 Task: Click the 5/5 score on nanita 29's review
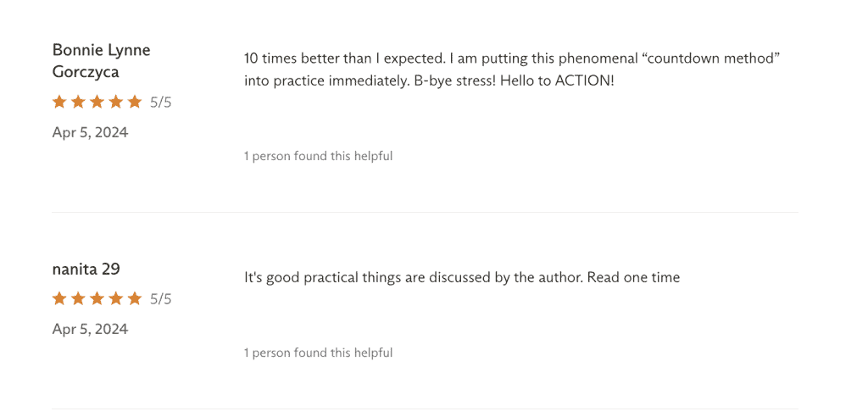tap(160, 299)
